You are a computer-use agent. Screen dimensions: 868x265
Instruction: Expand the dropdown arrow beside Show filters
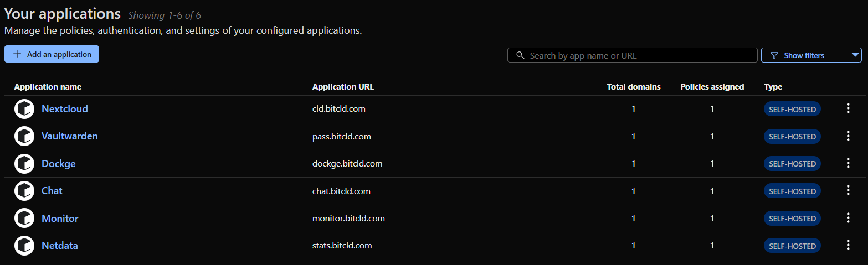(856, 55)
